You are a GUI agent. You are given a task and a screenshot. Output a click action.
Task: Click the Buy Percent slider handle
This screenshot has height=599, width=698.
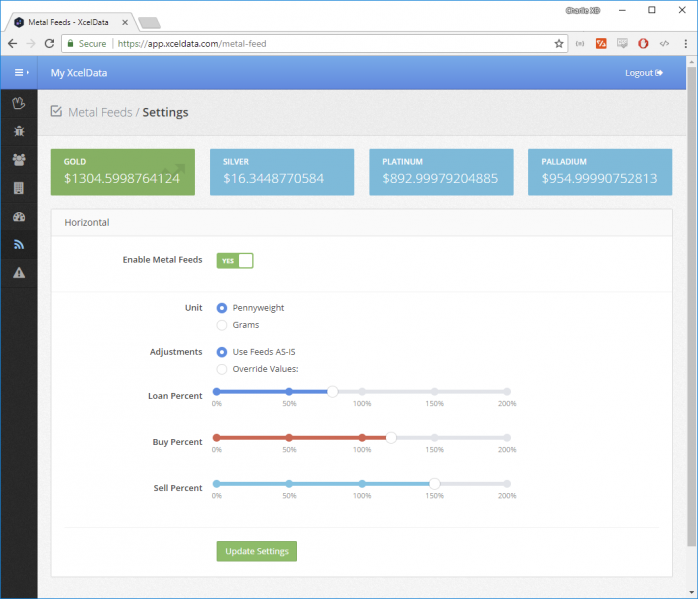[391, 438]
